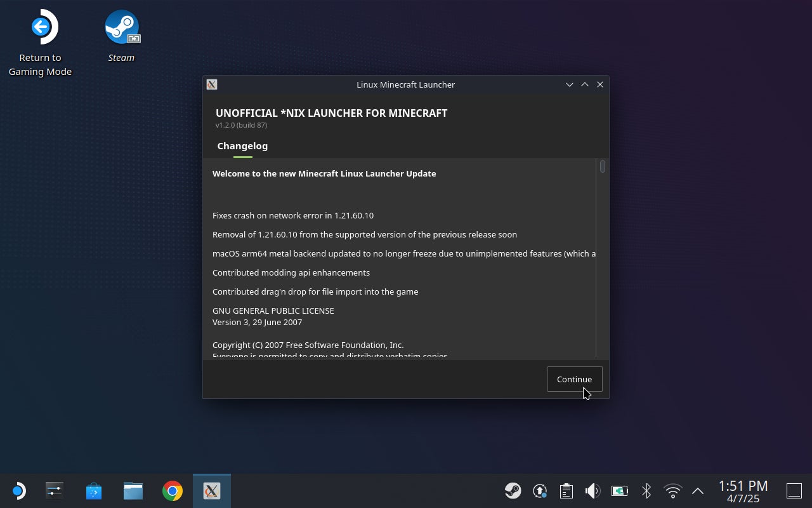Open the Dolphin file manager
This screenshot has height=508, width=812.
(x=133, y=490)
